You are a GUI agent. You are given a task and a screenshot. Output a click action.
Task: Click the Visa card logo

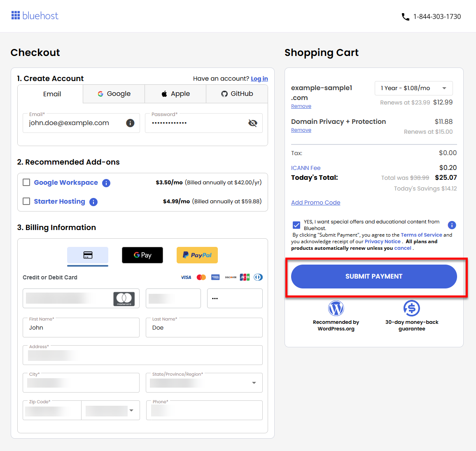pos(186,277)
